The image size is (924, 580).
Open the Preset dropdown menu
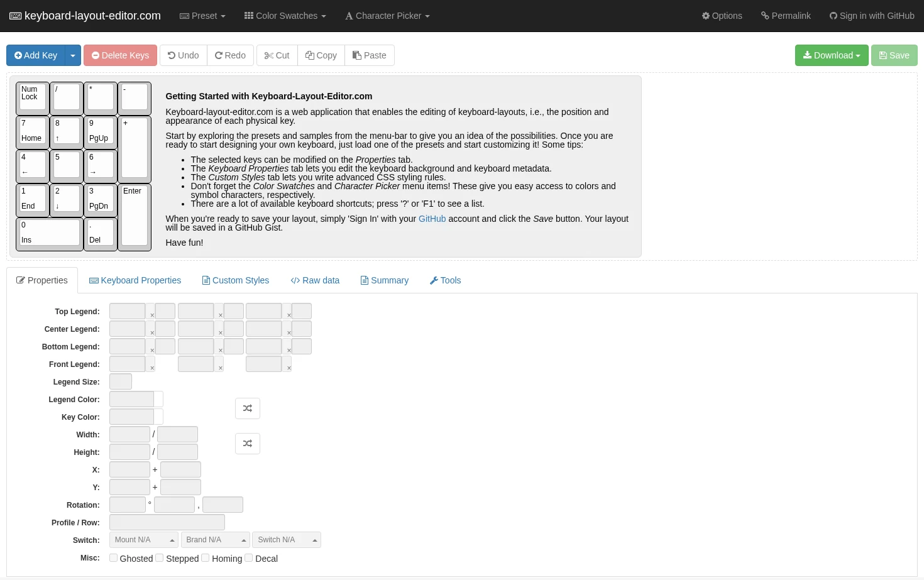coord(202,16)
